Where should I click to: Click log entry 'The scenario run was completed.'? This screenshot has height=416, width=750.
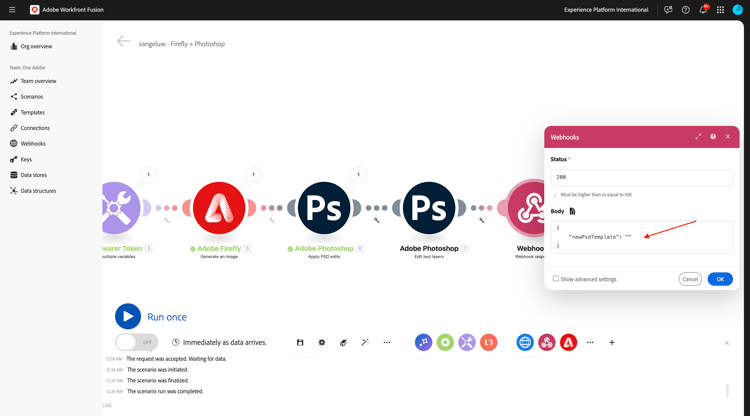[165, 391]
